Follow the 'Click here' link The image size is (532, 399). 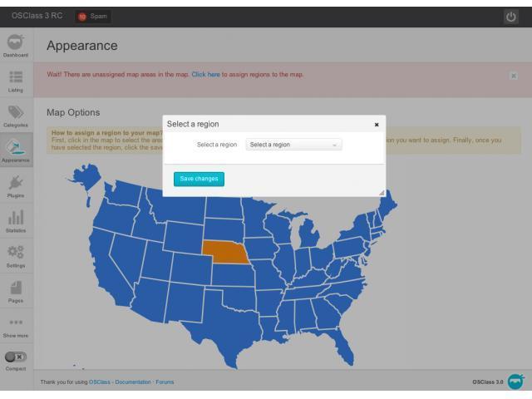[205, 74]
